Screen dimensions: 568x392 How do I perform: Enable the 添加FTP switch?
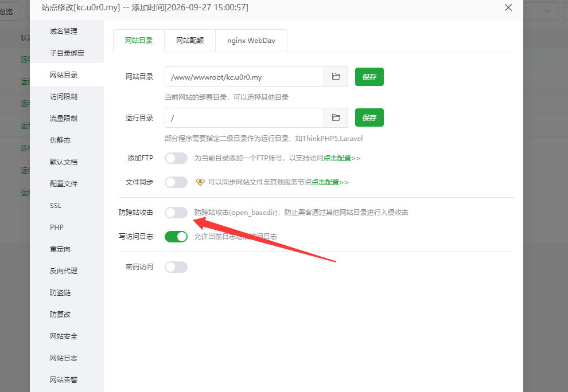(176, 158)
